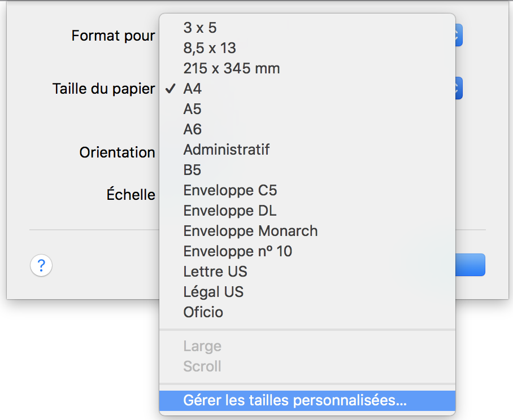Pick the 215 x 345 mm size
This screenshot has height=420, width=513.
[x=232, y=68]
